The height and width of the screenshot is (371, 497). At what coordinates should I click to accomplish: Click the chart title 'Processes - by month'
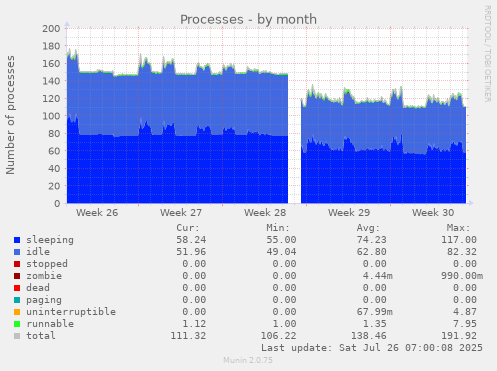tap(248, 19)
